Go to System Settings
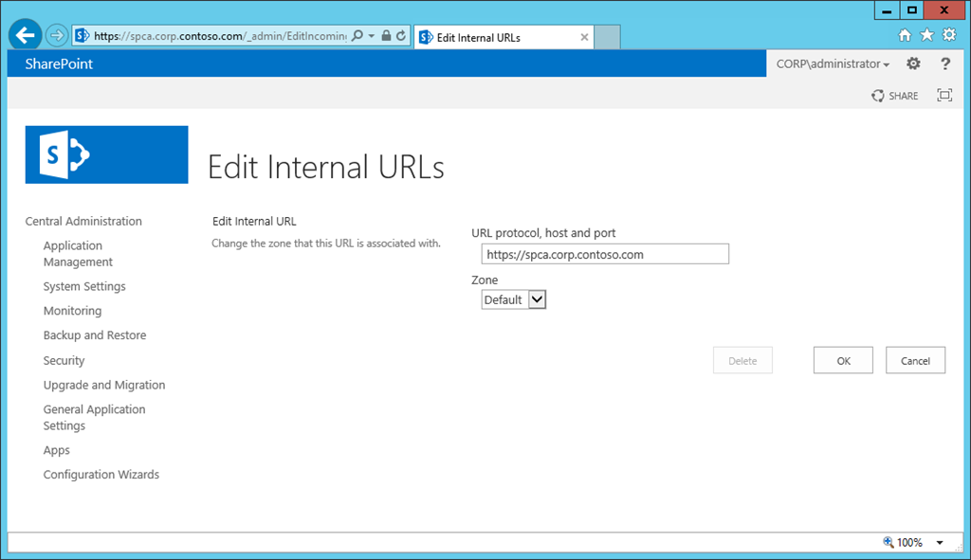This screenshot has height=560, width=971. tap(84, 286)
